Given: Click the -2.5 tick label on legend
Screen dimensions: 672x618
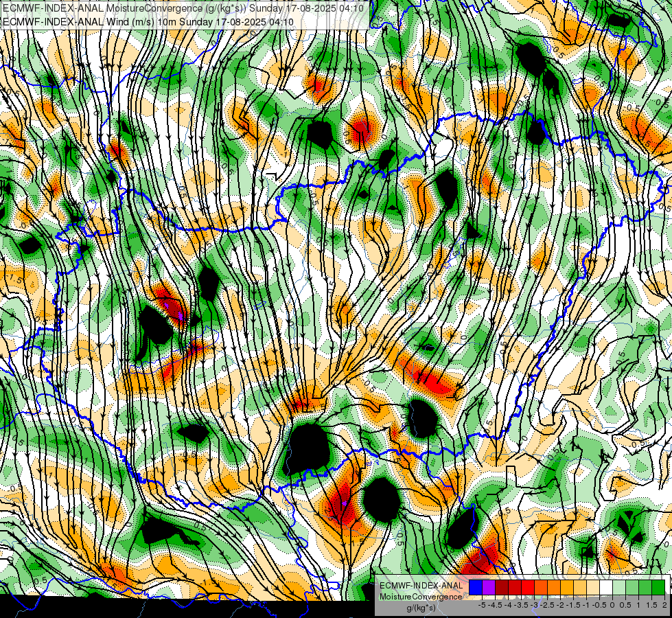Looking at the screenshot, I should click(x=547, y=605).
